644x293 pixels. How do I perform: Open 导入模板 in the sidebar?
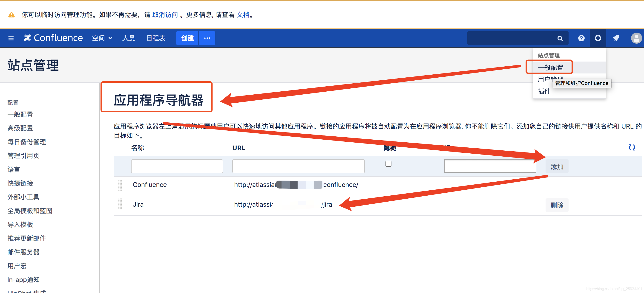tap(20, 225)
